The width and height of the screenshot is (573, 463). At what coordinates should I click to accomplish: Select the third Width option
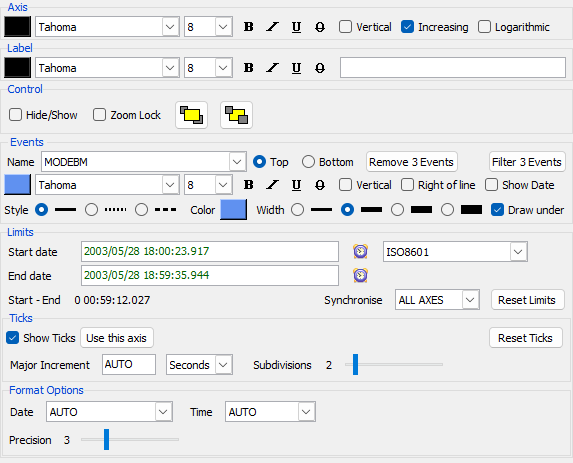pos(398,210)
